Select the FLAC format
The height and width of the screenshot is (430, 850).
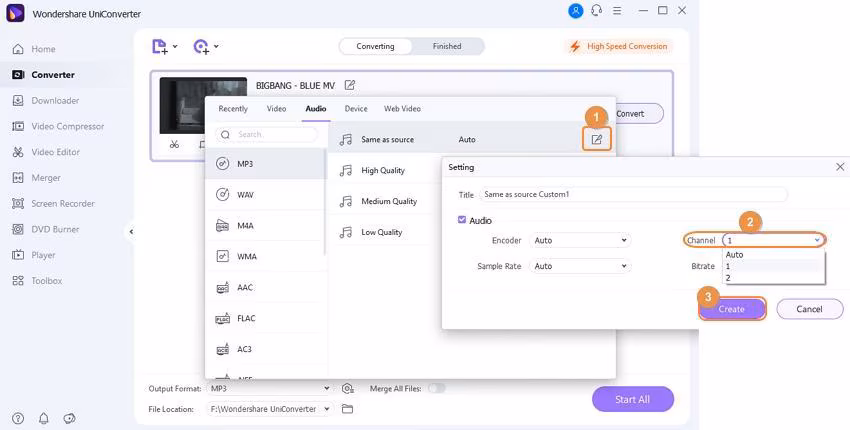tap(266, 318)
